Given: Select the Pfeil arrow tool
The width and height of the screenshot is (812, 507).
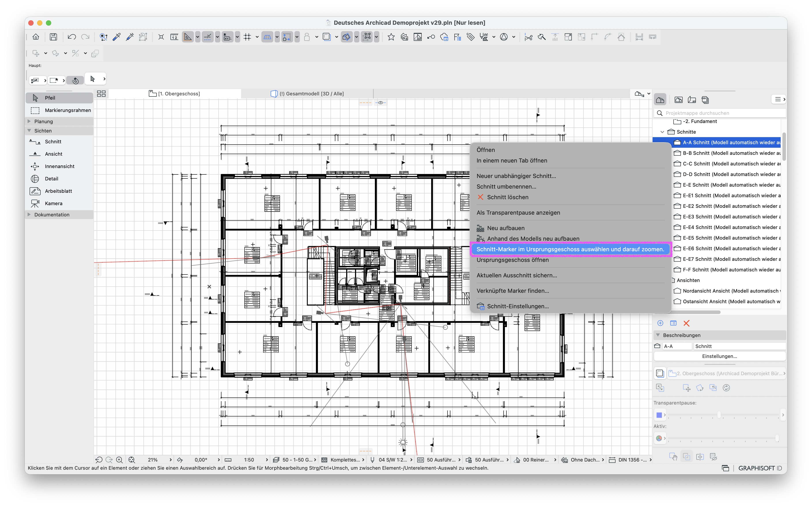Looking at the screenshot, I should tap(59, 98).
